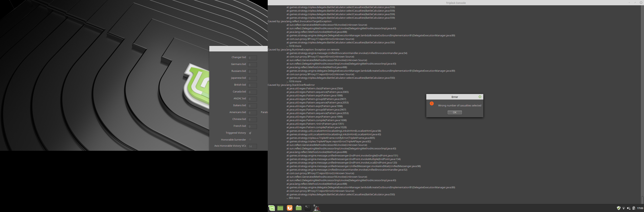Open the clipboard tray icon
Viewport: 644px width, 212px height.
tap(634, 208)
